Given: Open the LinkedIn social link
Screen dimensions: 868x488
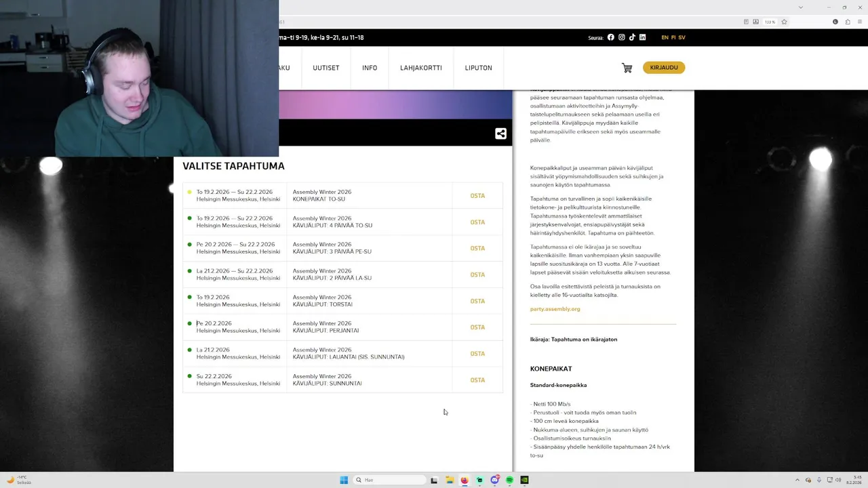Looking at the screenshot, I should pyautogui.click(x=642, y=37).
